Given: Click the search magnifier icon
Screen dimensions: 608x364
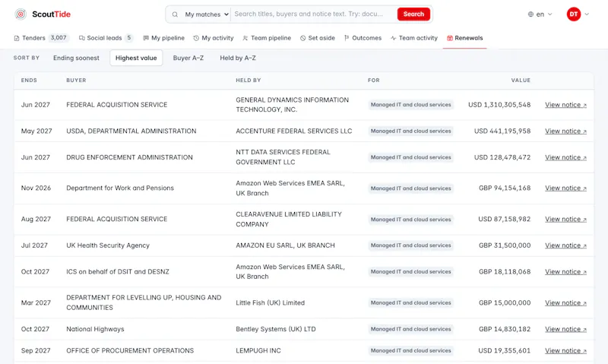Looking at the screenshot, I should tap(175, 14).
